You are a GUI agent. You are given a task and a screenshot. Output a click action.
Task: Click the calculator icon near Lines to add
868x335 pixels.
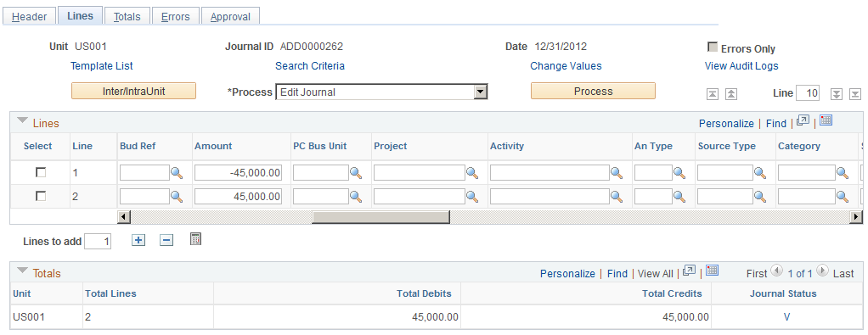click(x=195, y=239)
